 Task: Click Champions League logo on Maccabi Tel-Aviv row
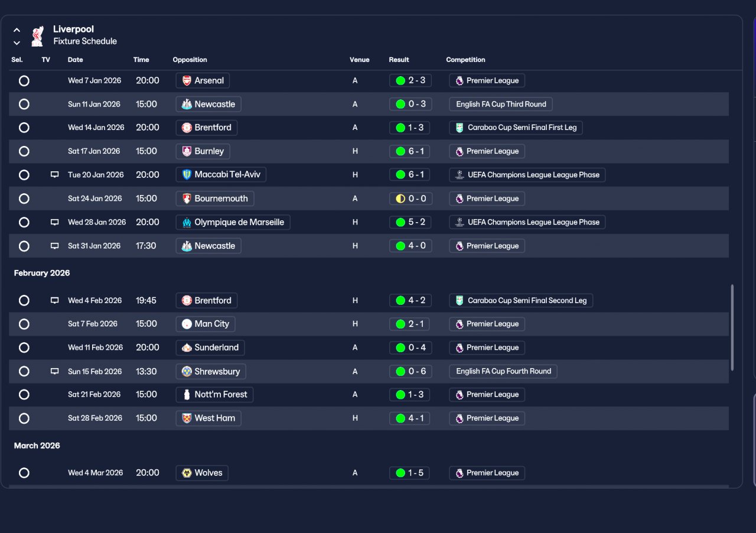[460, 175]
